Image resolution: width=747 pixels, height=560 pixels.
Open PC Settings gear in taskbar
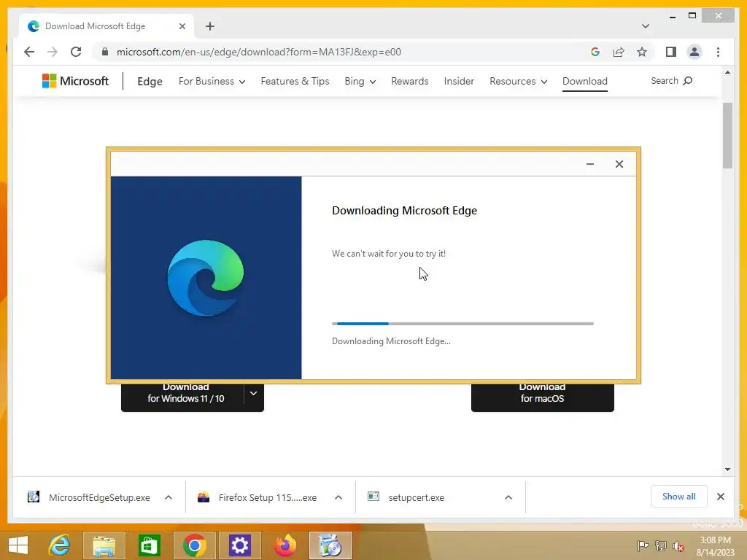(239, 545)
